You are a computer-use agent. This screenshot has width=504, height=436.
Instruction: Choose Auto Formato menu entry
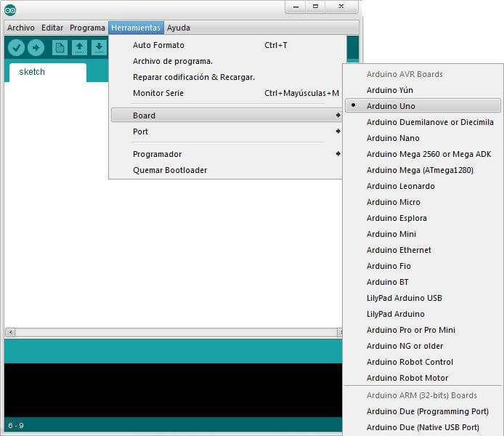227,45
